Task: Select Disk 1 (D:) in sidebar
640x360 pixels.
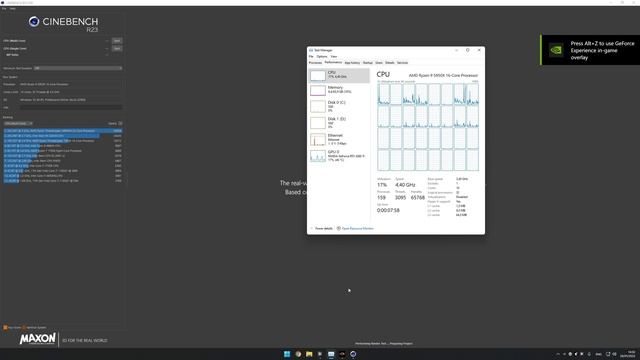Action: pyautogui.click(x=339, y=122)
